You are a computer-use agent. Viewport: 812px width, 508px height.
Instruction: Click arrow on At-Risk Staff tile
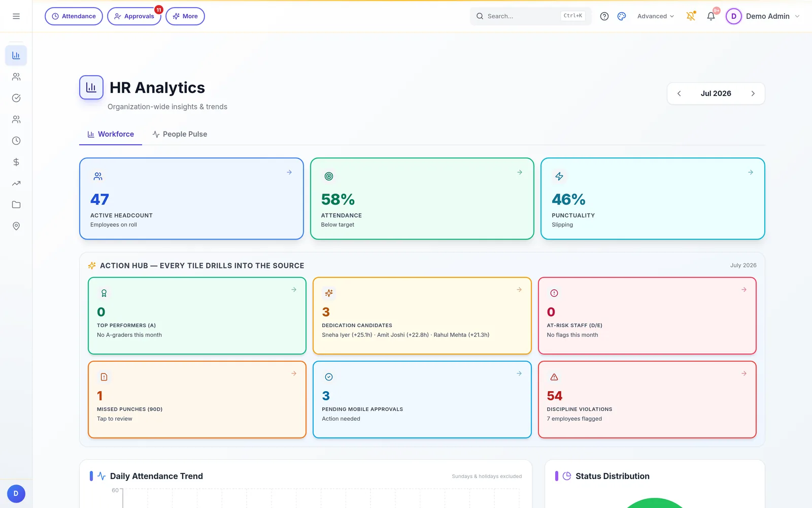[x=744, y=290]
